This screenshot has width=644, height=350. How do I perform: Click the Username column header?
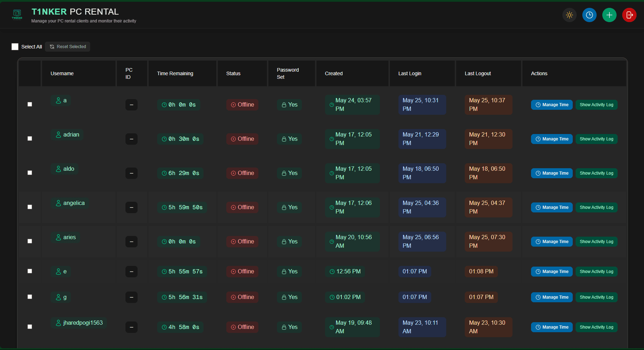click(79, 73)
